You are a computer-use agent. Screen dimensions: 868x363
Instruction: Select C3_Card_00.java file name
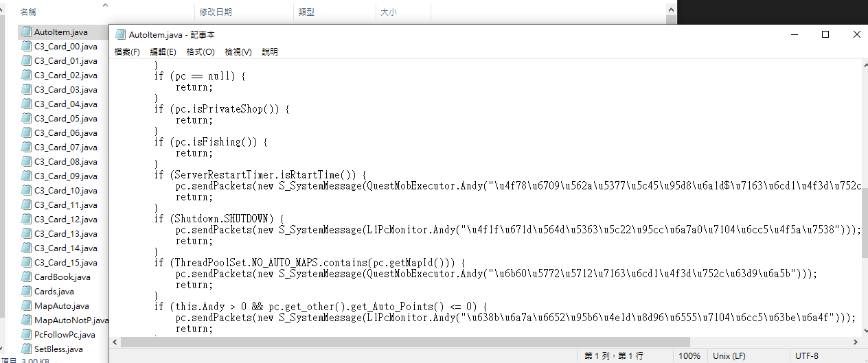66,46
